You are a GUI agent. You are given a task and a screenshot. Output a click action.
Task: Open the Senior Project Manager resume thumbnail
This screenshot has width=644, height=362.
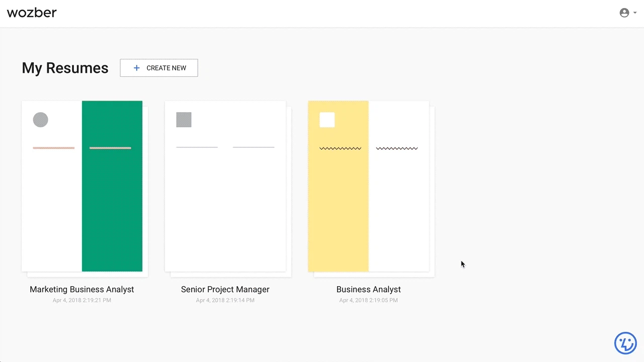click(x=225, y=201)
